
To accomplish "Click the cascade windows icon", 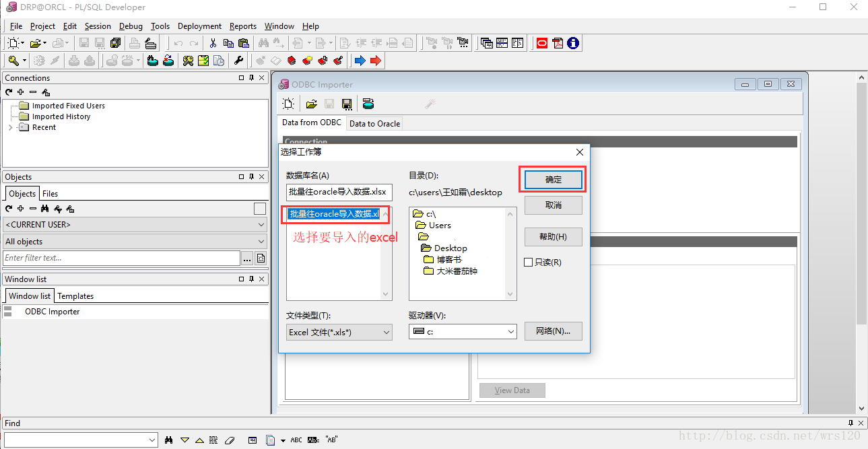I will pyautogui.click(x=486, y=43).
